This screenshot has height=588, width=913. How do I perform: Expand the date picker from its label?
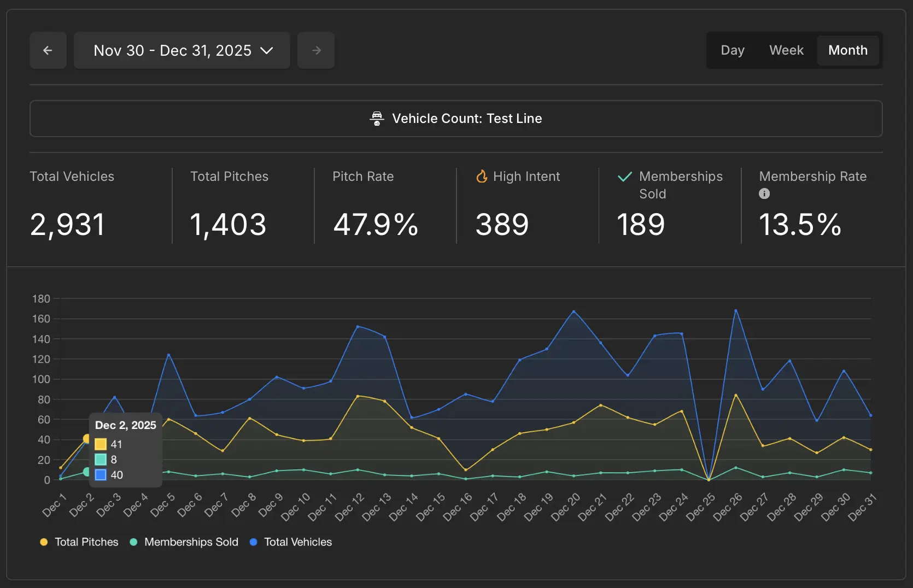click(172, 50)
